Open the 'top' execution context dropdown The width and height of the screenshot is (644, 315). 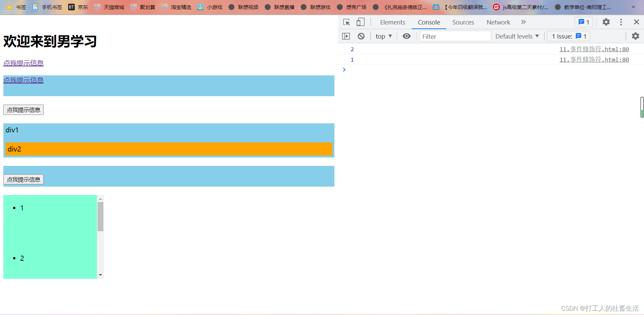click(383, 36)
